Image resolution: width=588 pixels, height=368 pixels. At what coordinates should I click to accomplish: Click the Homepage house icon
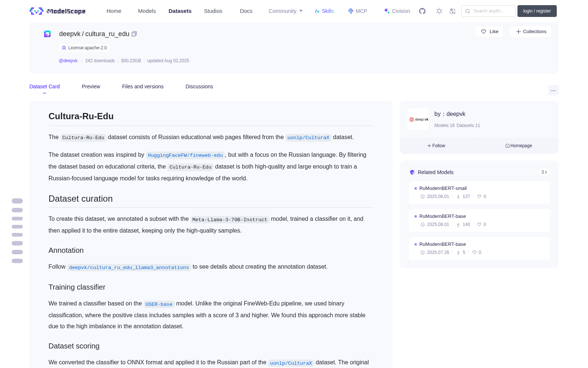(508, 146)
